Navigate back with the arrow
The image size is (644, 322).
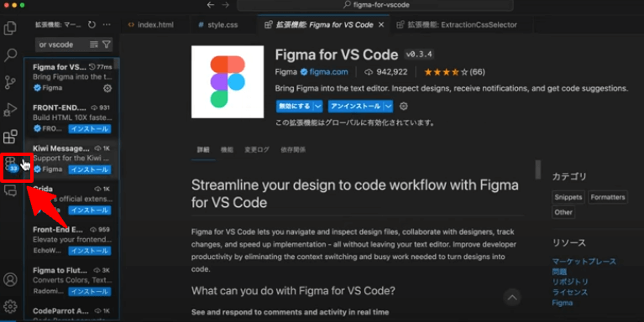pos(211,5)
